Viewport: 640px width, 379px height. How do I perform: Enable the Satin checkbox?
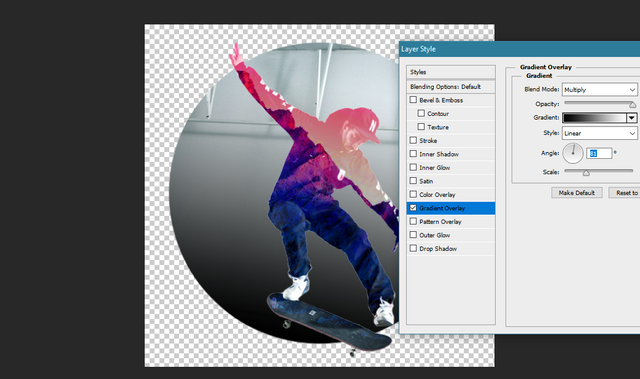pyautogui.click(x=413, y=180)
